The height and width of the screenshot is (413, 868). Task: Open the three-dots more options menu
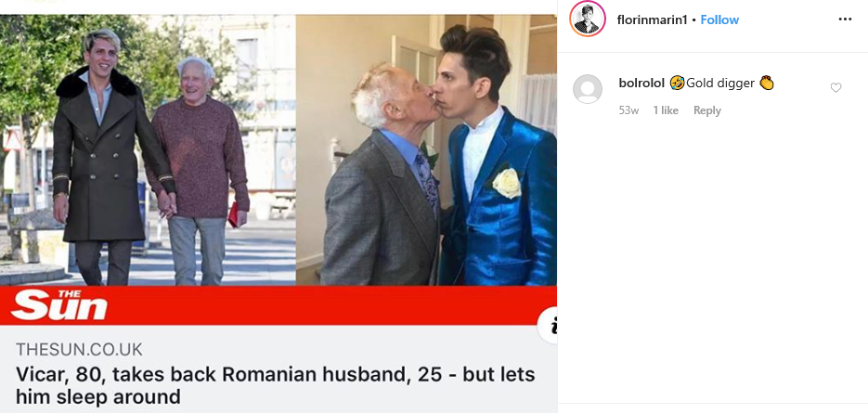coord(845,19)
